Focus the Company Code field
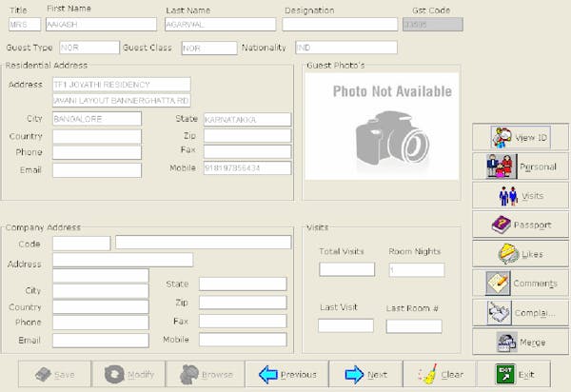Screen dimensions: 571x392 (82, 244)
